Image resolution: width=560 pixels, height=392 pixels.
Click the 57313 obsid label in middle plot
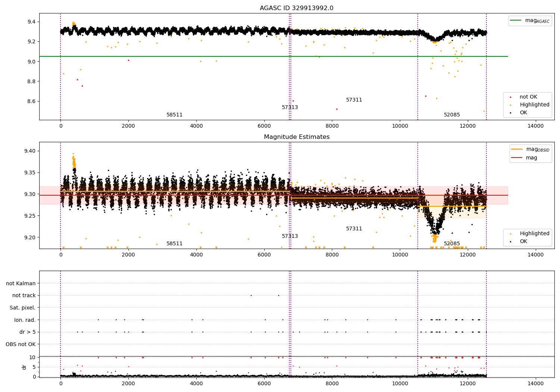point(290,236)
